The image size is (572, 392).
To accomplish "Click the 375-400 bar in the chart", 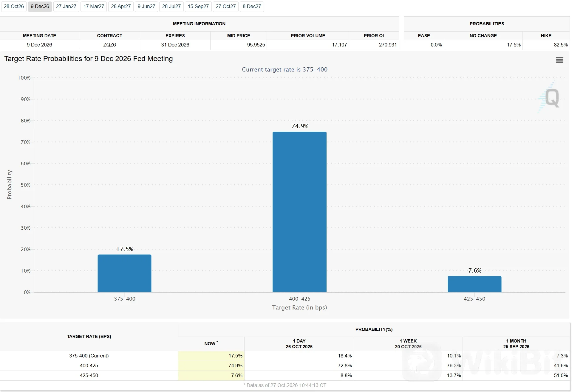I will tap(124, 273).
